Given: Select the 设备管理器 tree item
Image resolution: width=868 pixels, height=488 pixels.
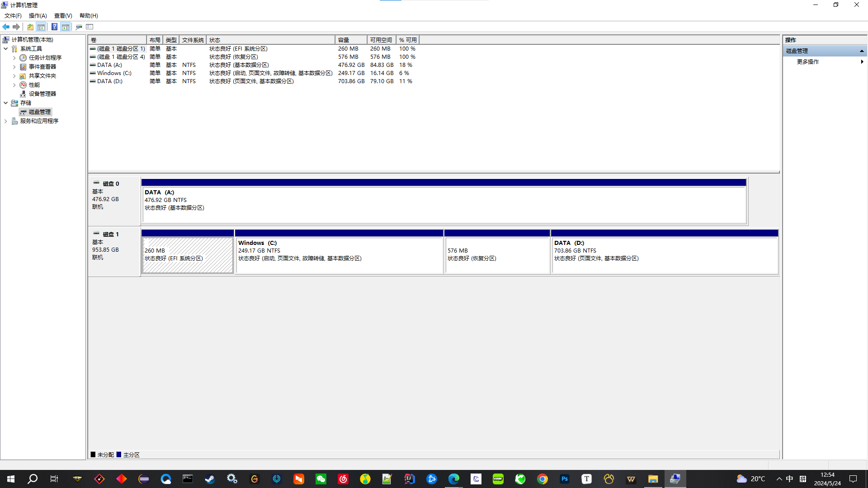Looking at the screenshot, I should point(42,94).
